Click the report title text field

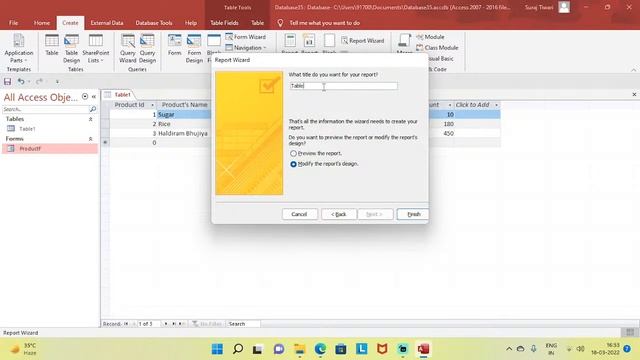tap(343, 86)
